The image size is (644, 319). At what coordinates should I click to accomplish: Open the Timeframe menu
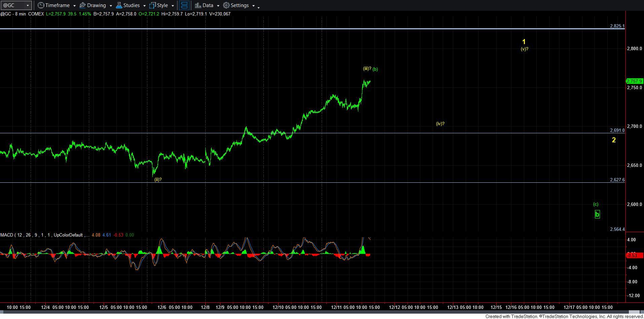[57, 5]
